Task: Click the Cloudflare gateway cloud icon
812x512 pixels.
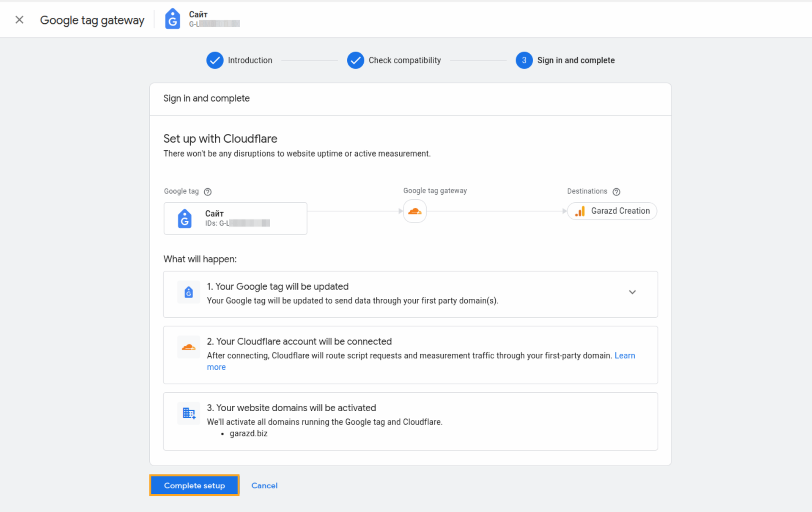Action: tap(414, 211)
